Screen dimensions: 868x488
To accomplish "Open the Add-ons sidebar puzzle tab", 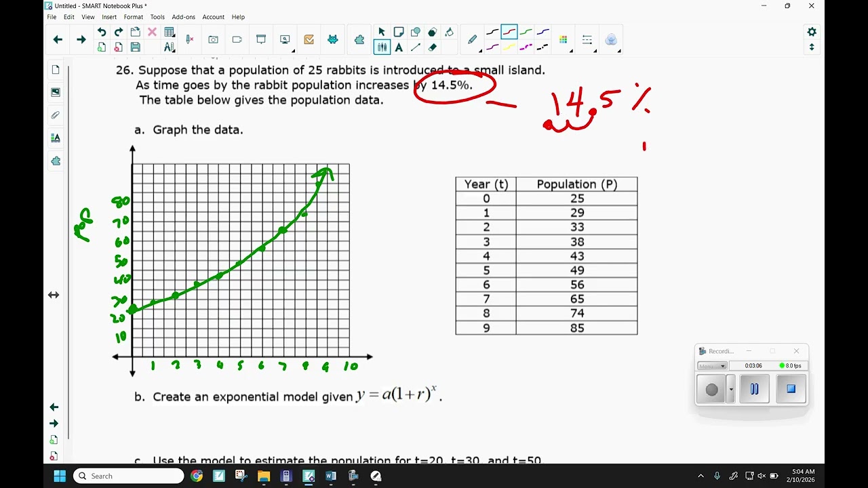I will (56, 161).
